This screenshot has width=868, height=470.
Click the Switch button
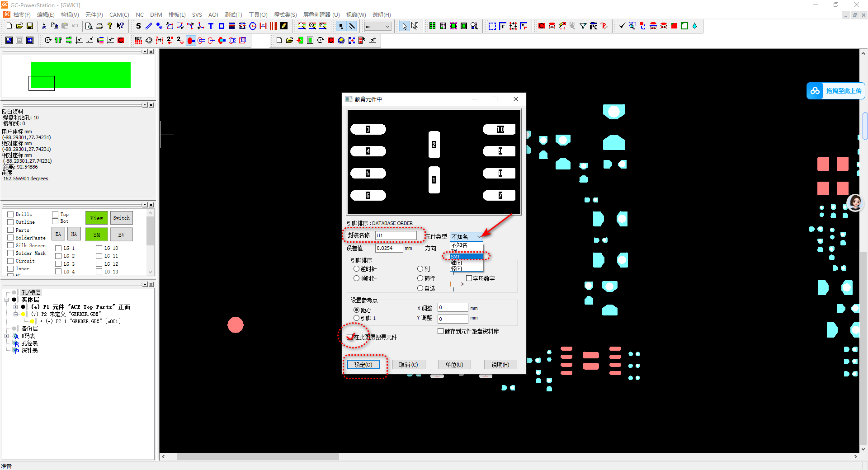tap(121, 218)
